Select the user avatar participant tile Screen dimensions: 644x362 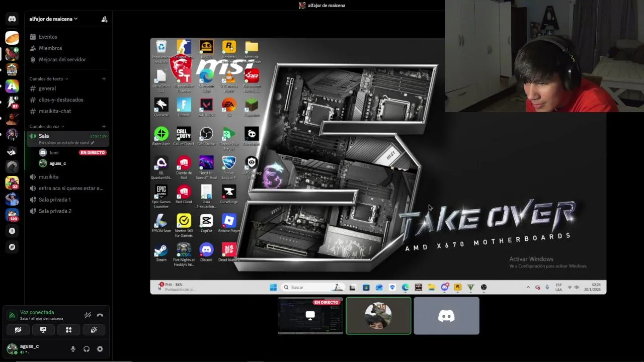click(378, 316)
